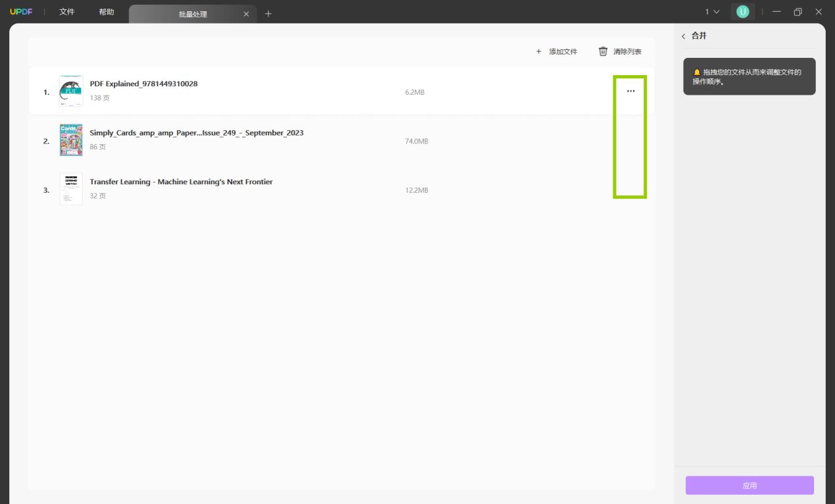Select the Transfer Learning file name

(181, 182)
